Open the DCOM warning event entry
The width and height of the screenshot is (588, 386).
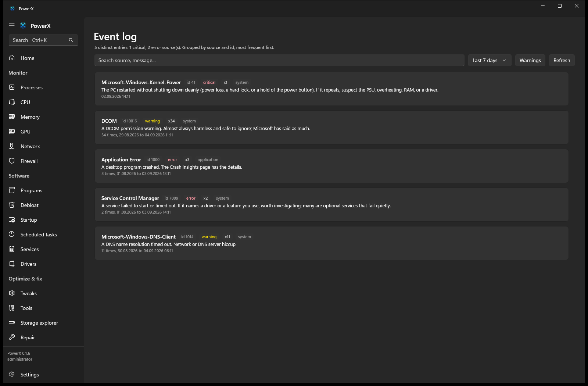pyautogui.click(x=331, y=128)
